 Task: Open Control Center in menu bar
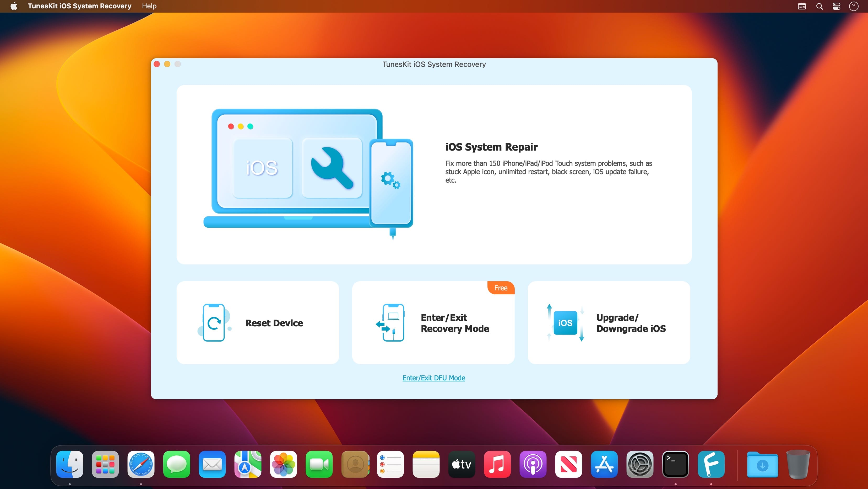click(x=836, y=6)
